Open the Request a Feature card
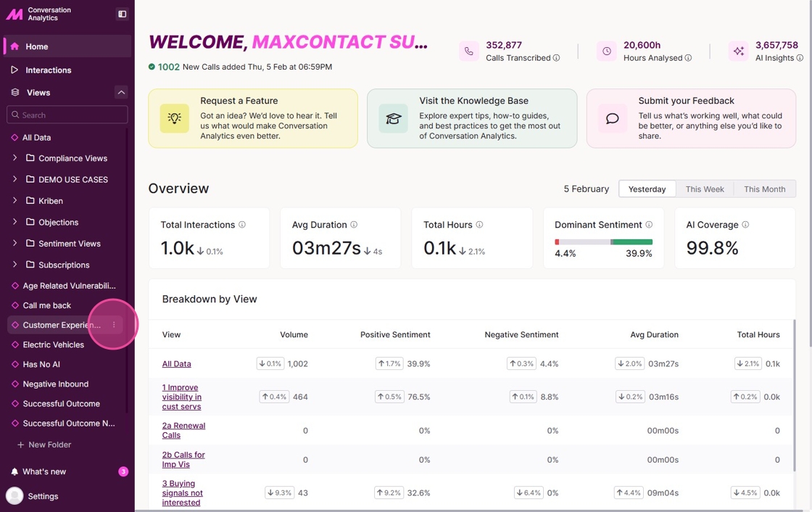 click(x=253, y=118)
